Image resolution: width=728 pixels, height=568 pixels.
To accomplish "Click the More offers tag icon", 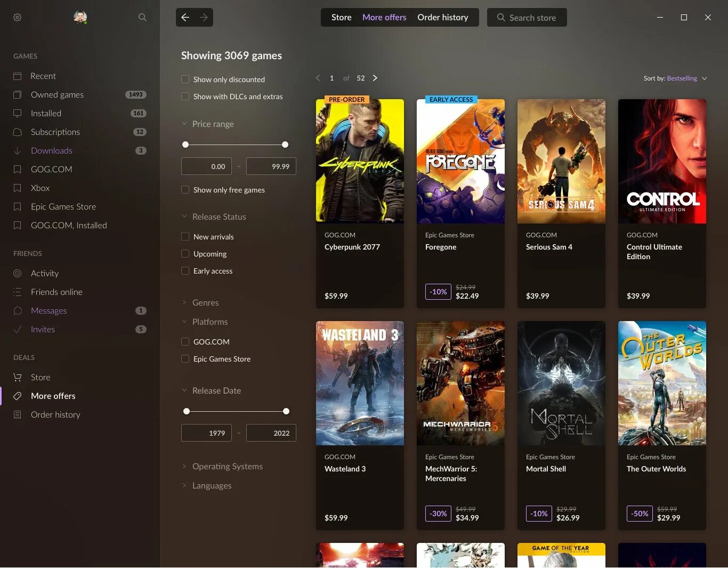I will [x=18, y=396].
